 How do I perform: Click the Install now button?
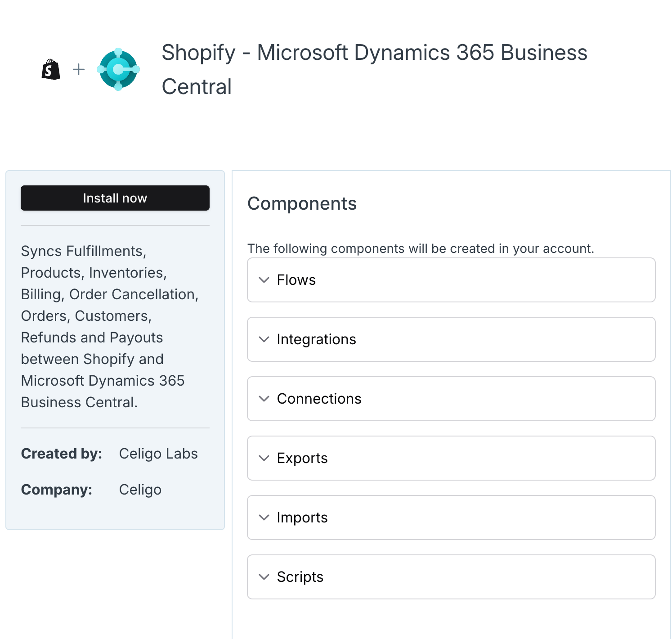click(115, 198)
